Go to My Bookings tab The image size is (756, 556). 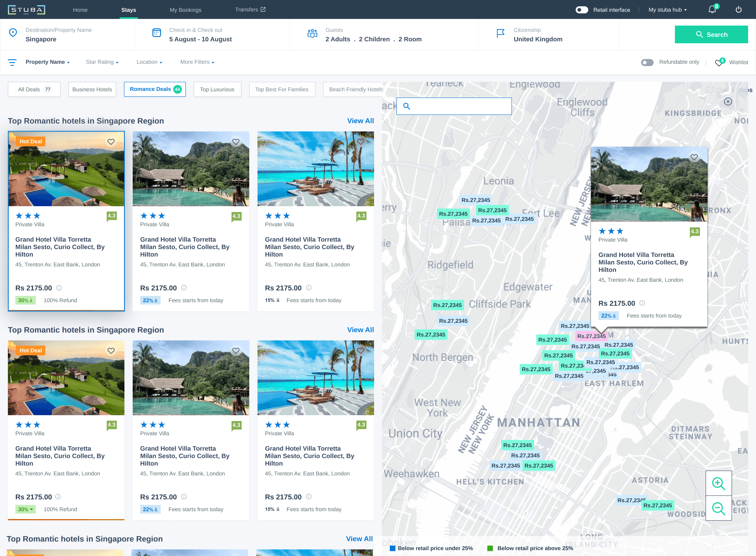(x=185, y=10)
